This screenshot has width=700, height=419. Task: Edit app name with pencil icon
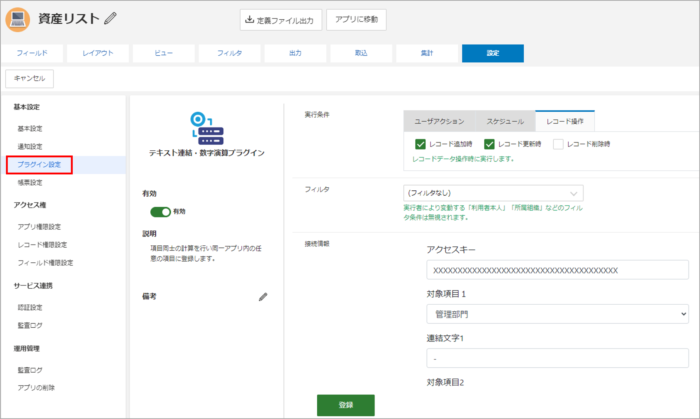point(110,18)
